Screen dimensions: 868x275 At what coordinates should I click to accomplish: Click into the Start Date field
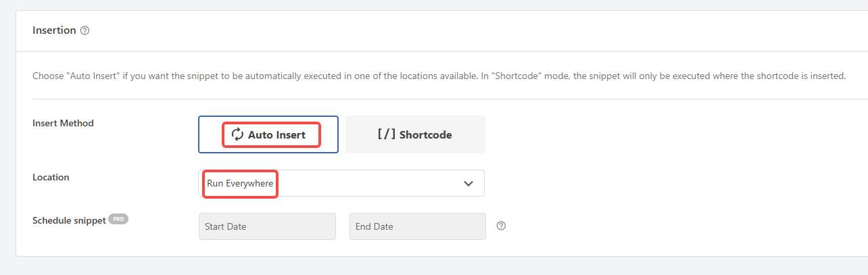tap(268, 226)
